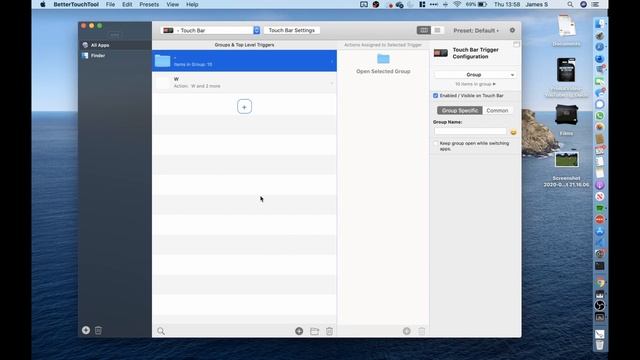Select the highlighted folder group row
The image size is (640, 360).
(x=244, y=61)
